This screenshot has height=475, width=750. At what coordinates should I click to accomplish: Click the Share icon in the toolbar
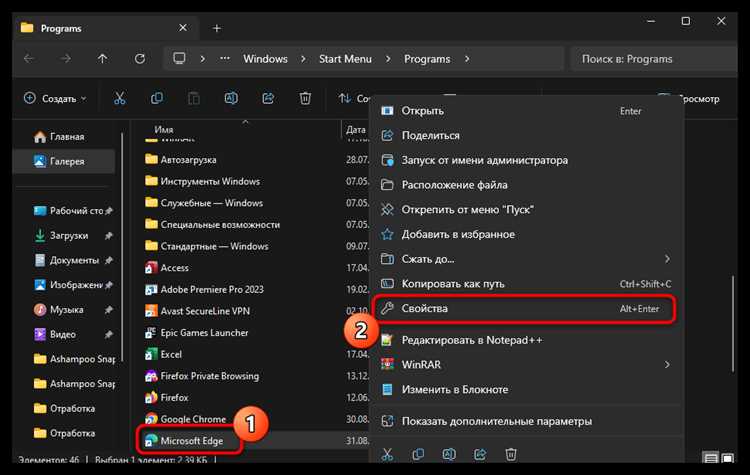[x=268, y=99]
